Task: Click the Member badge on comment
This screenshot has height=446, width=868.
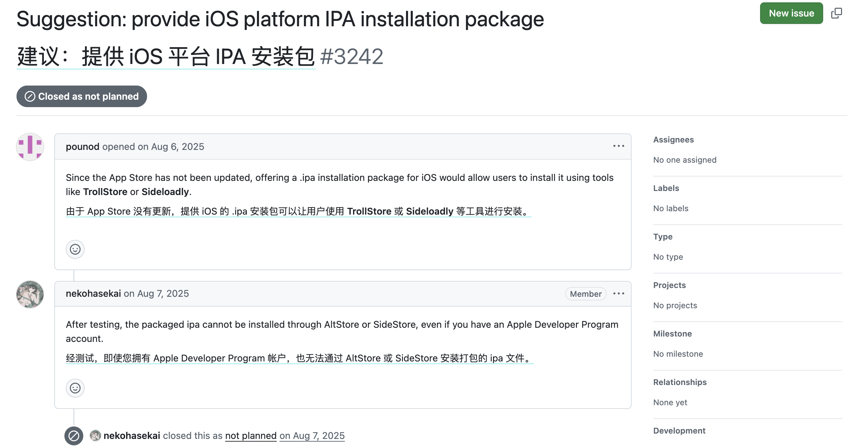Action: point(585,294)
